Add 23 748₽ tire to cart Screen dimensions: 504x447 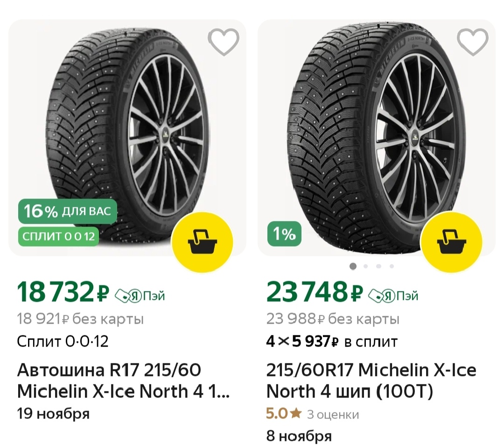point(451,241)
